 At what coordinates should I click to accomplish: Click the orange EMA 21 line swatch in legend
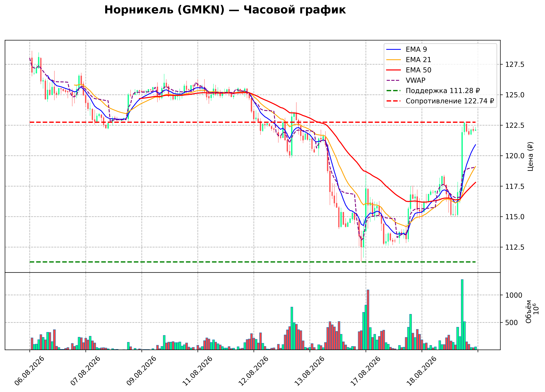pyautogui.click(x=394, y=60)
